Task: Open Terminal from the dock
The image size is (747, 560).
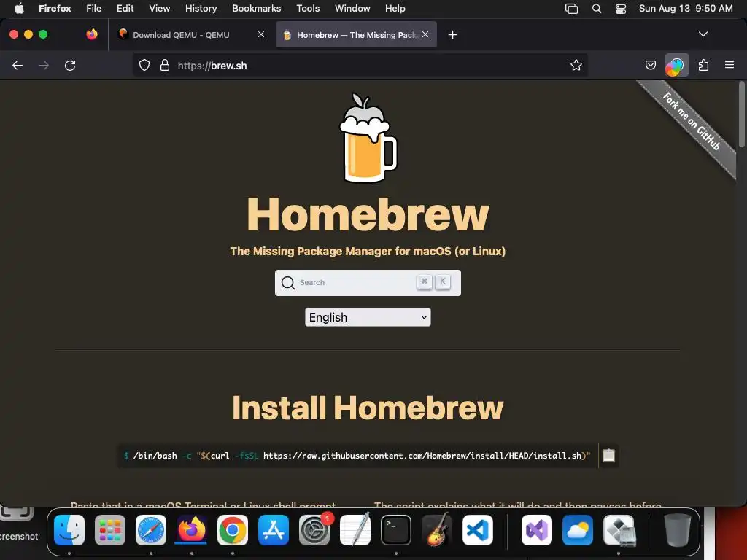Action: pos(396,530)
